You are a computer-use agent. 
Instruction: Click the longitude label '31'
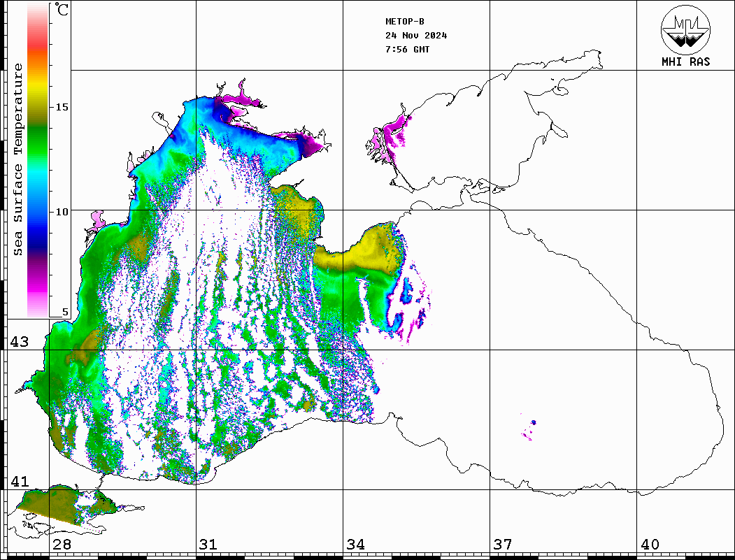(x=208, y=544)
